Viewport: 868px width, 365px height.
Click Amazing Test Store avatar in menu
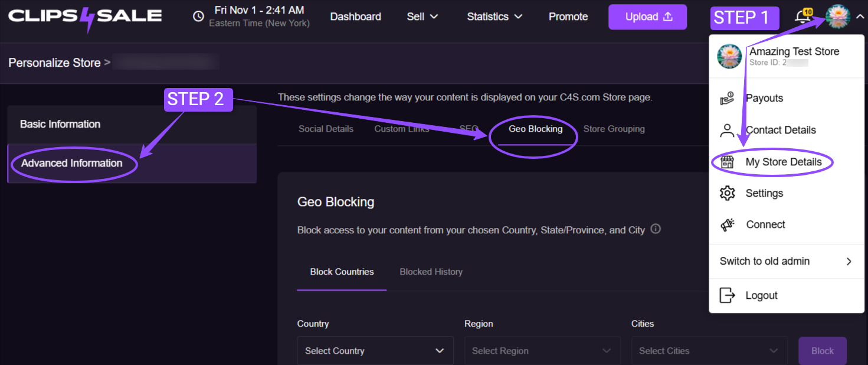(x=729, y=57)
